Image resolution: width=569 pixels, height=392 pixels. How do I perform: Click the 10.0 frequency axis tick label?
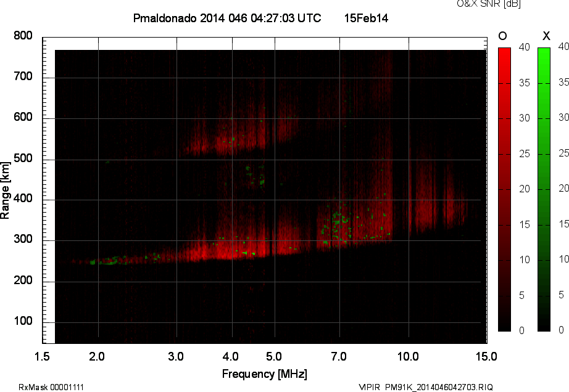coord(408,356)
